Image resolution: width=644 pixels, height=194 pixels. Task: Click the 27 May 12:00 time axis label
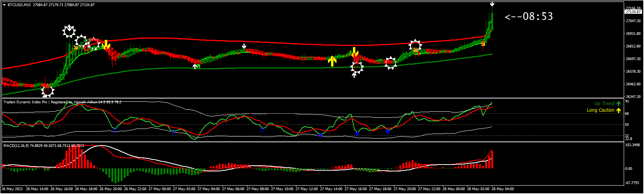tap(307, 189)
